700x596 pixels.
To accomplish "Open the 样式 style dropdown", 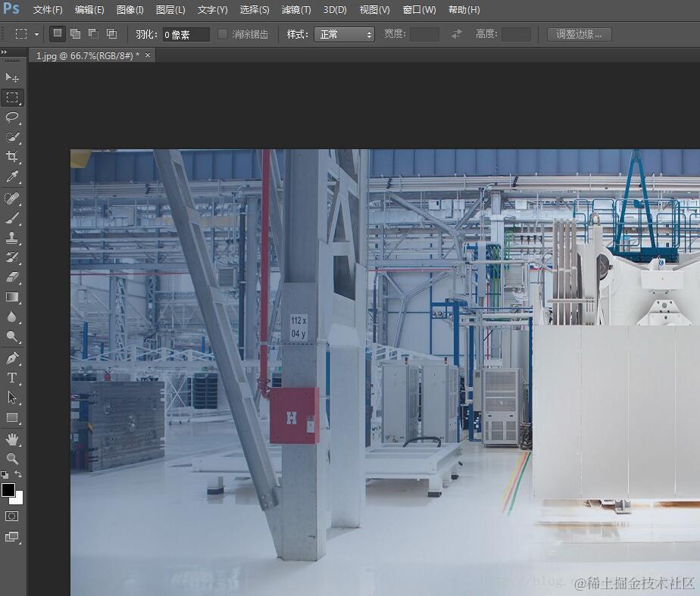I will (344, 34).
